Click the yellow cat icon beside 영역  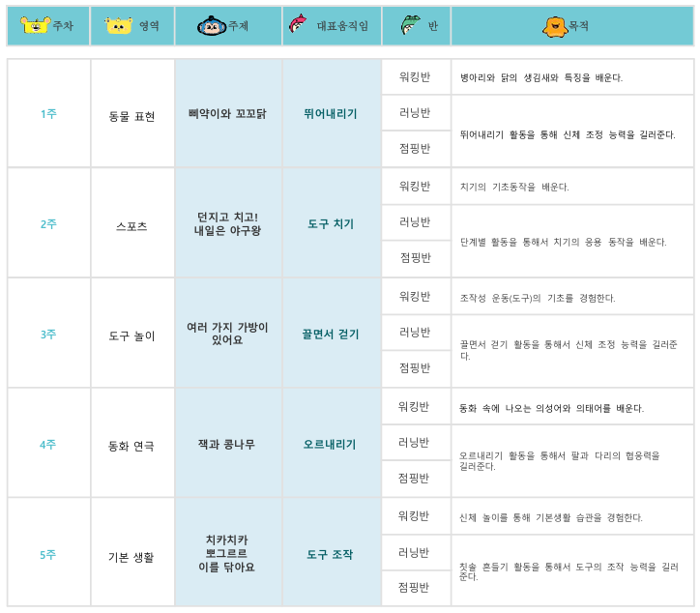click(x=119, y=26)
